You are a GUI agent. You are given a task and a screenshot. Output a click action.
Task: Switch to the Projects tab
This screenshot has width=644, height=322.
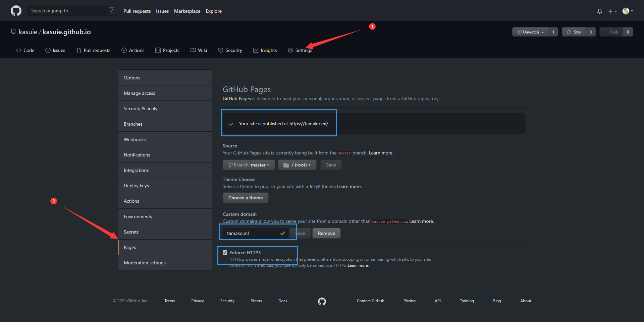(167, 50)
